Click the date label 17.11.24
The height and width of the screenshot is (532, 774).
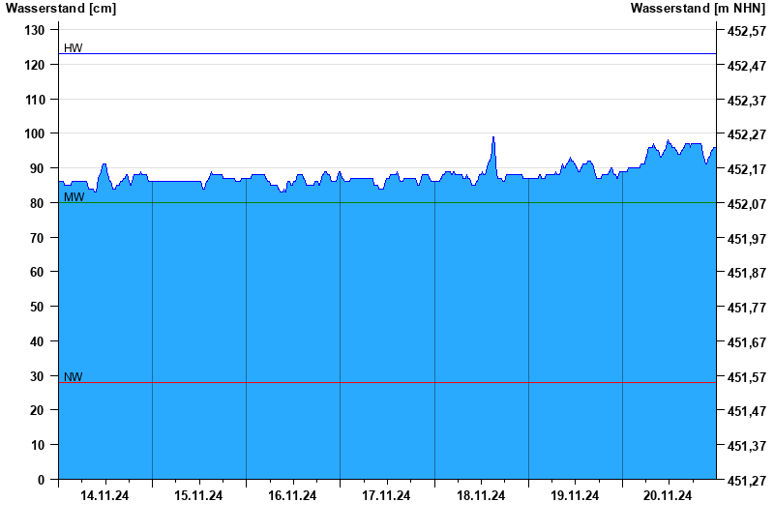[x=386, y=495]
